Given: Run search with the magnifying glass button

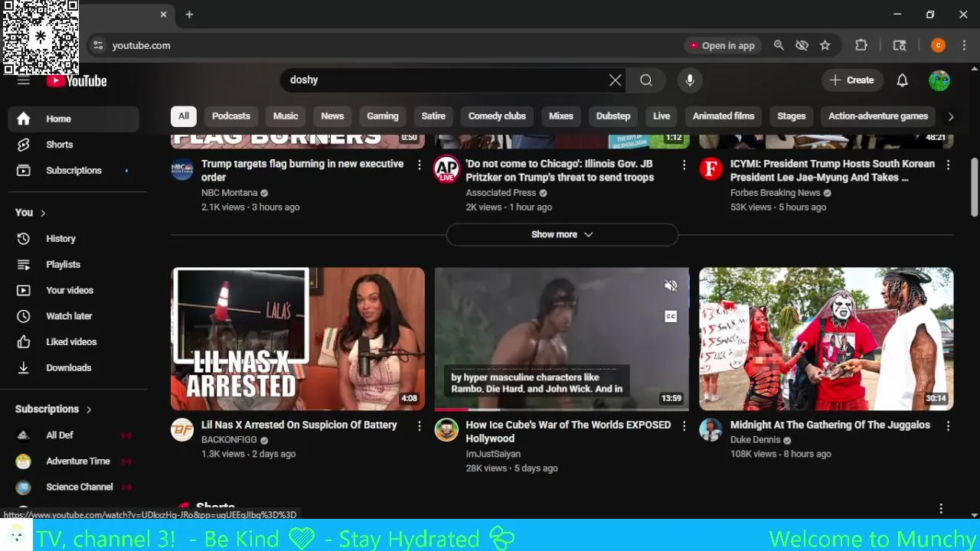Looking at the screenshot, I should (646, 80).
